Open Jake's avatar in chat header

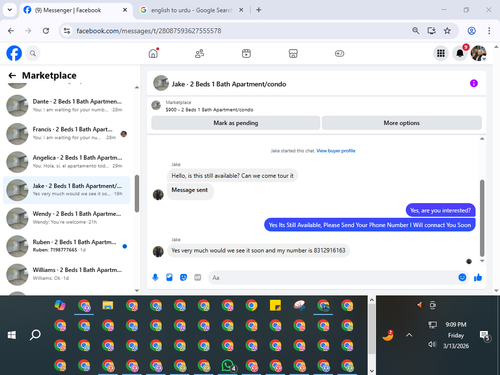click(161, 83)
